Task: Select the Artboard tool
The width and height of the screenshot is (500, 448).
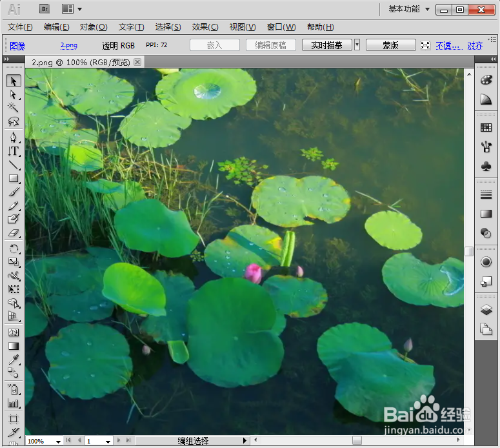Action: coord(13,419)
